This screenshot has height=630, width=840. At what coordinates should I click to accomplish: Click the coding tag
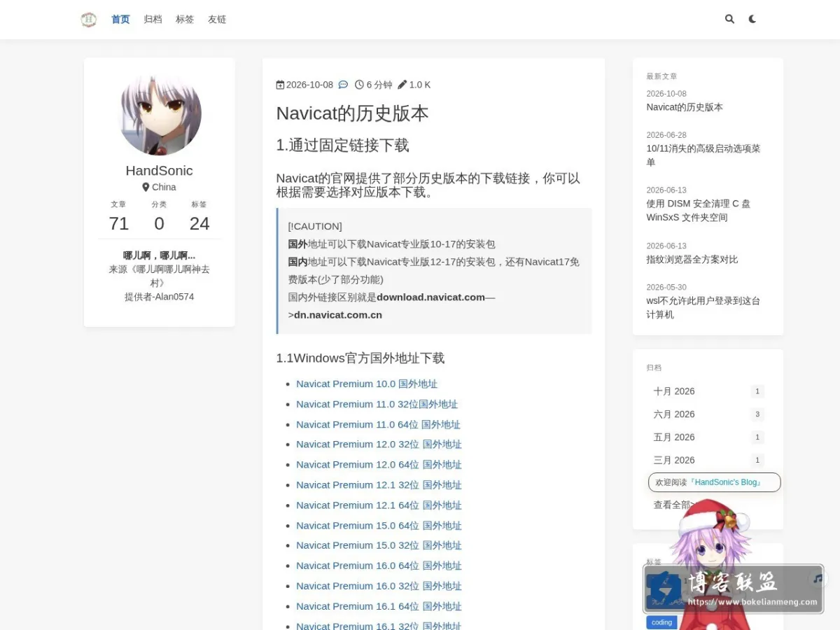(x=661, y=622)
